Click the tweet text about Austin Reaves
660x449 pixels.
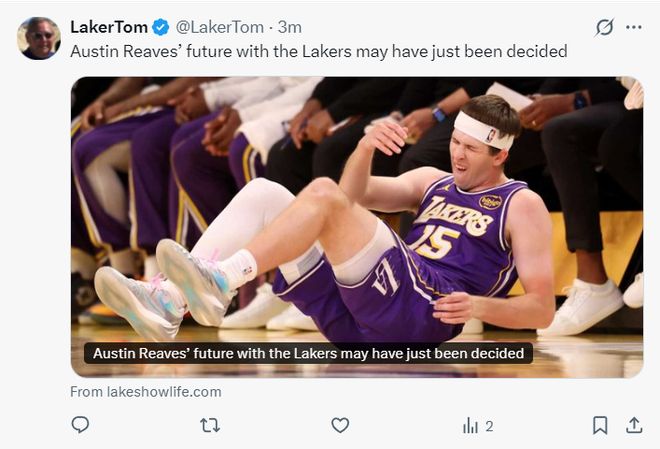pyautogui.click(x=318, y=50)
